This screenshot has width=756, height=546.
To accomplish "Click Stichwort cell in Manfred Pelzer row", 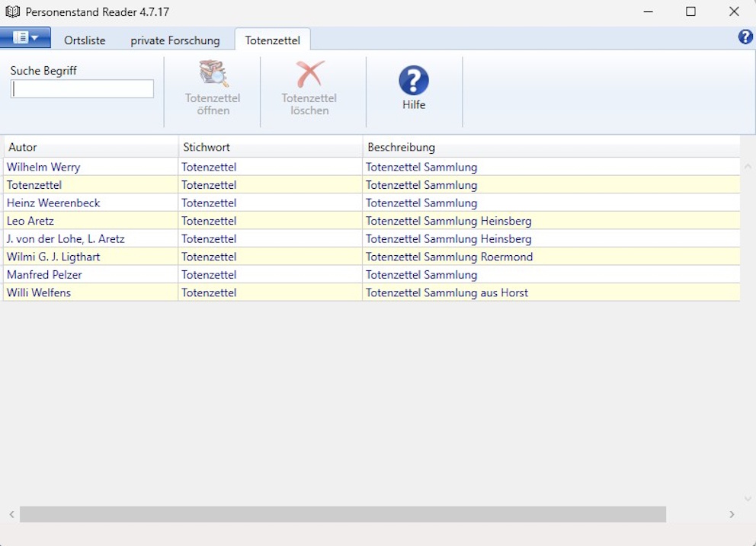I will [270, 274].
